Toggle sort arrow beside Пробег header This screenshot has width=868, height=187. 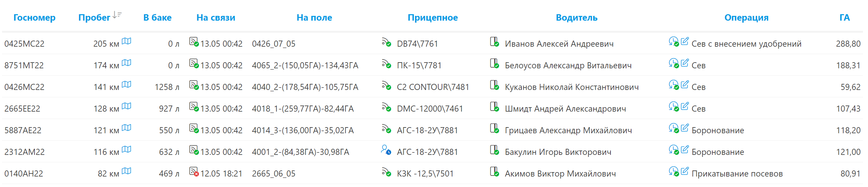(x=117, y=15)
